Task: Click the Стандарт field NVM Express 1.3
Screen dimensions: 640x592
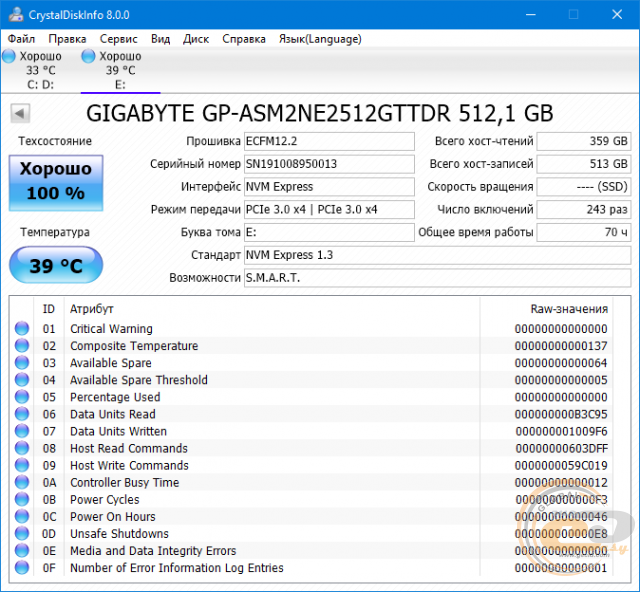Action: coord(438,255)
